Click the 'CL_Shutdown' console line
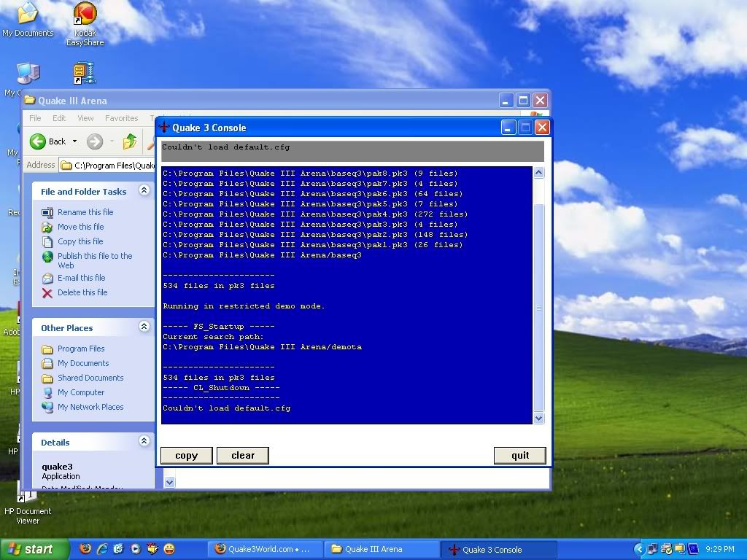The image size is (747, 560). coord(221,388)
